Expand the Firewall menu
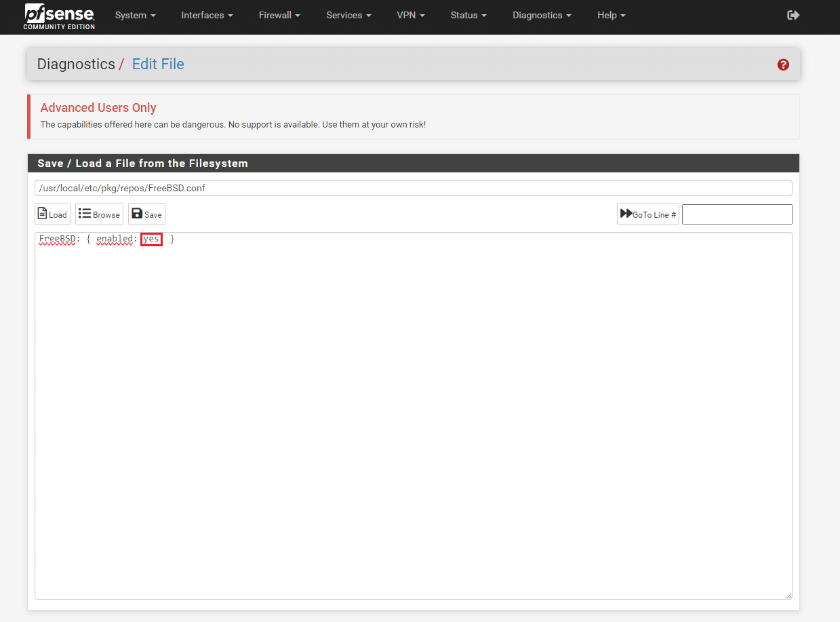Screen dimensions: 840x622 279,15
